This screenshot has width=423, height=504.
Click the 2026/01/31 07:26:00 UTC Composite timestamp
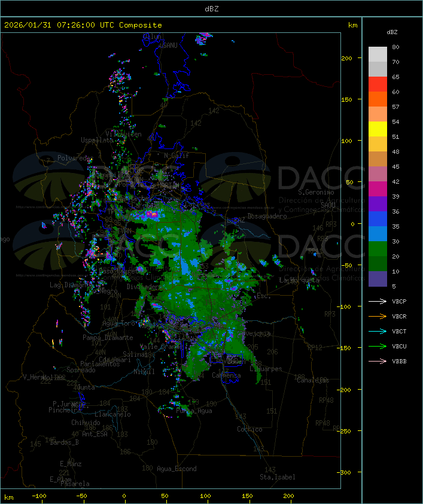83,25
